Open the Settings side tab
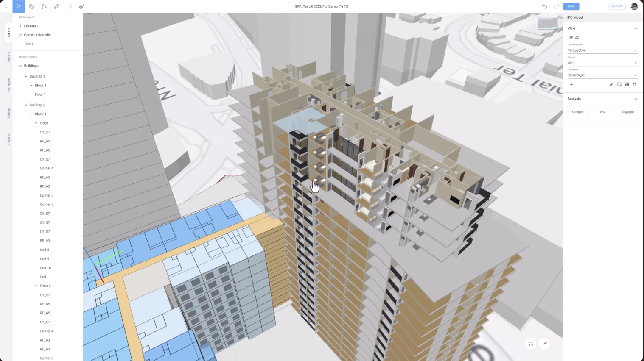644x361 pixels. (x=8, y=113)
